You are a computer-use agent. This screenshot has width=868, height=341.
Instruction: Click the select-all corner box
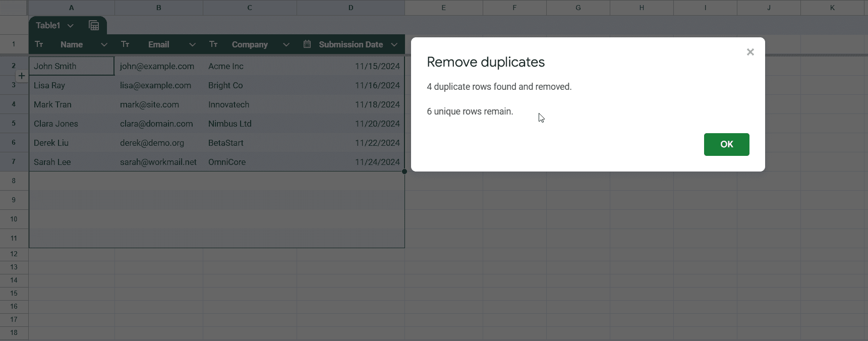coord(14,8)
